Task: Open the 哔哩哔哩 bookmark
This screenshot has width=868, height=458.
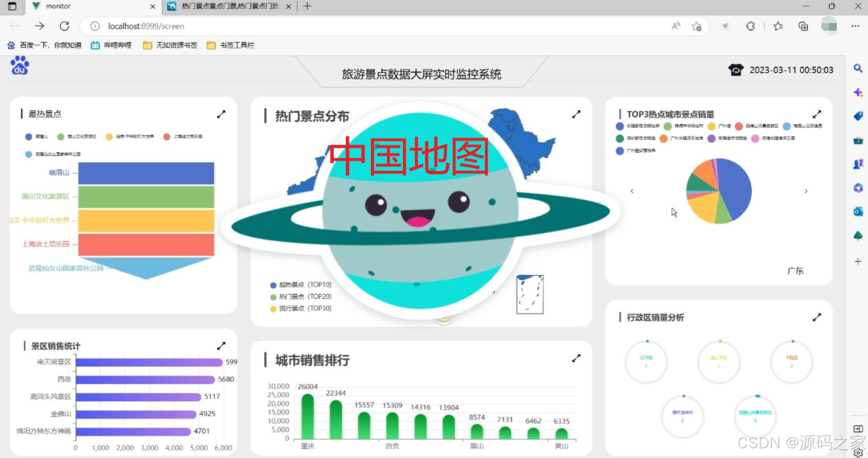Action: [111, 45]
